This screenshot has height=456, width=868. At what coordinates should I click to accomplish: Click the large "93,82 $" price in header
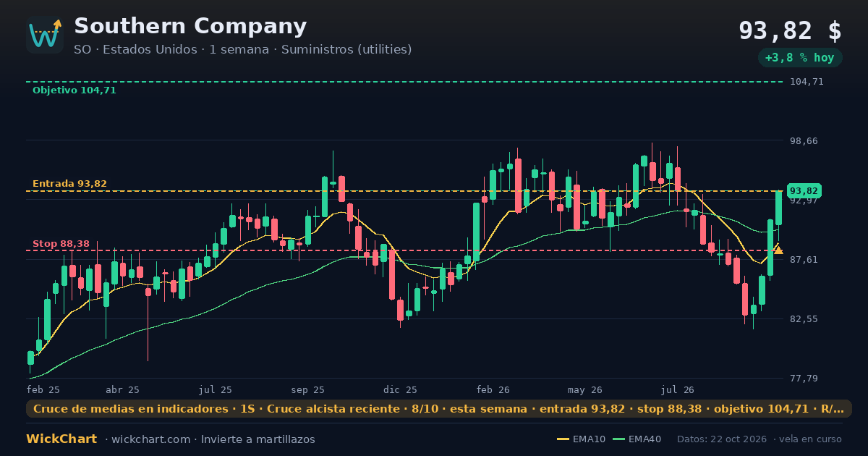coord(790,31)
